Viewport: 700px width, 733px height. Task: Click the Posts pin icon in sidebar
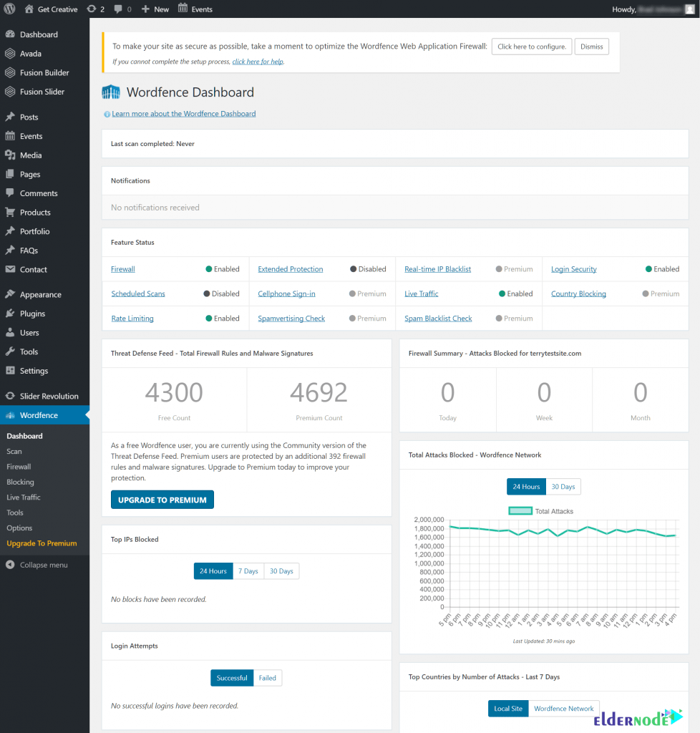point(11,117)
